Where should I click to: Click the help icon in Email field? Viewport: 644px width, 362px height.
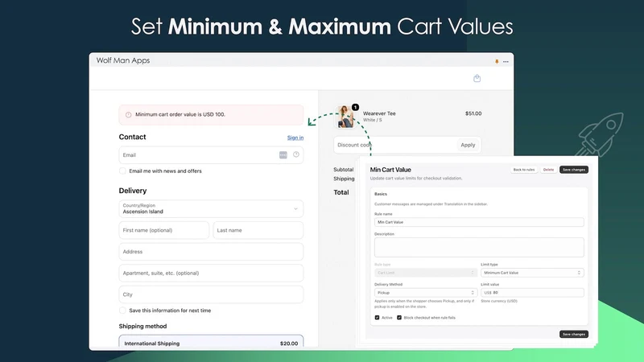[x=296, y=154]
